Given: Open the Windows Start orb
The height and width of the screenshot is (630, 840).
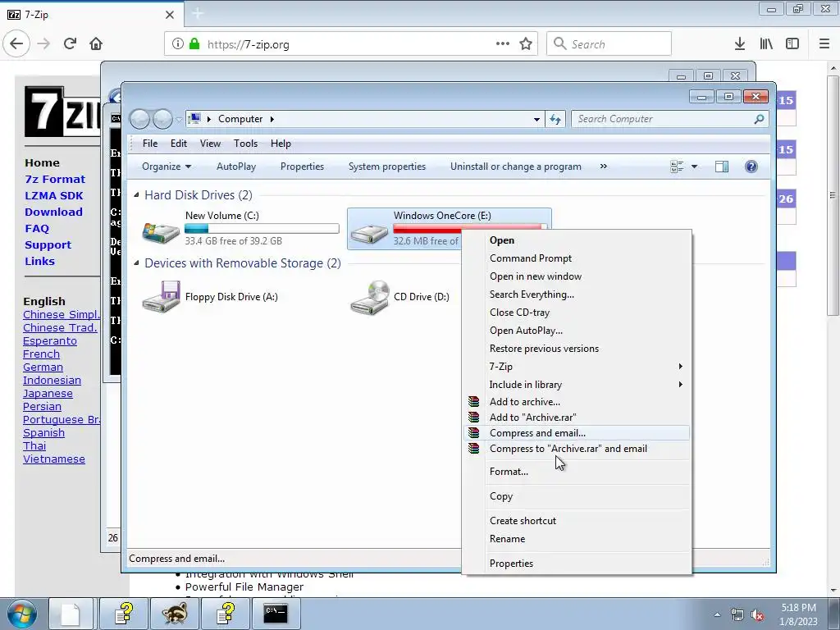Looking at the screenshot, I should pos(21,614).
